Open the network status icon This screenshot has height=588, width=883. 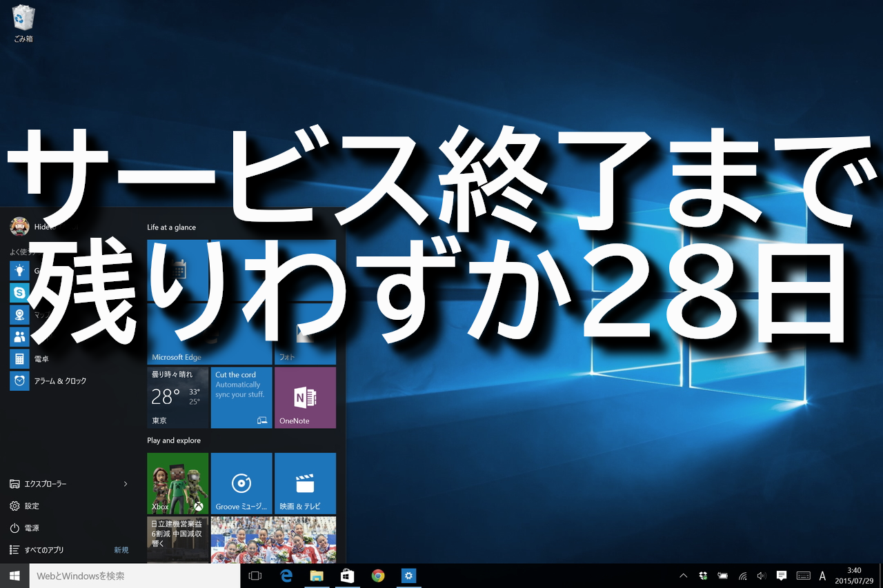coord(742,576)
